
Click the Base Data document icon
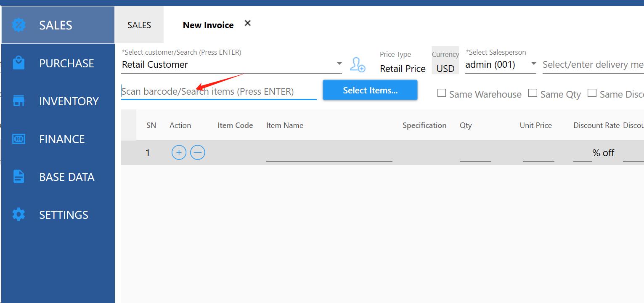19,177
